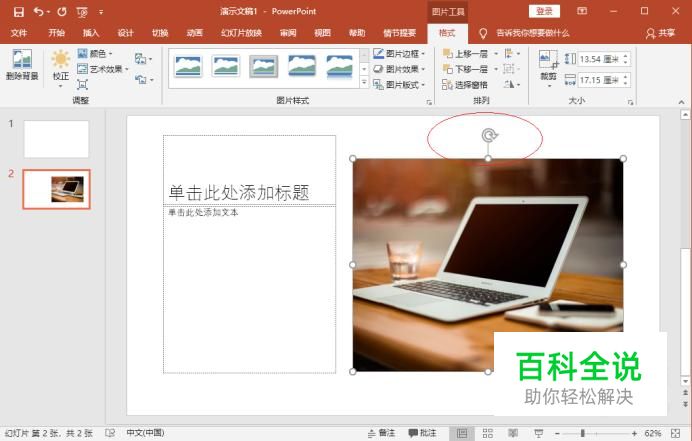Click the Align objects icon
Viewport: 692px width, 441px height.
click(511, 53)
